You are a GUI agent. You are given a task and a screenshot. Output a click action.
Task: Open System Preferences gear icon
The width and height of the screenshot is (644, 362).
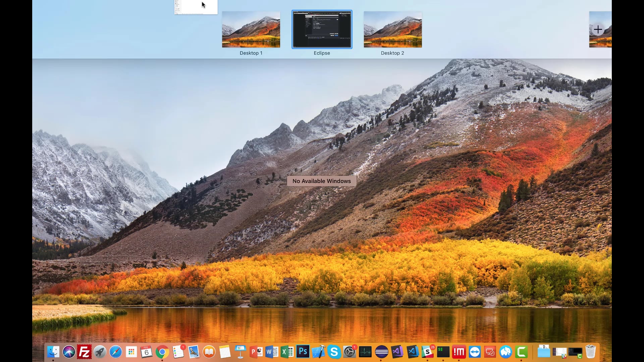350,352
